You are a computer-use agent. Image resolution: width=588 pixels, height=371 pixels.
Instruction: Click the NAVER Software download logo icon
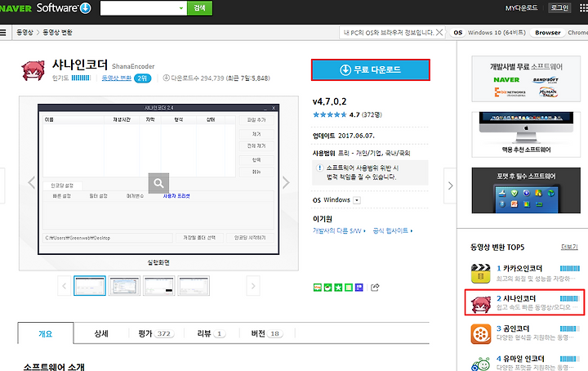[86, 8]
